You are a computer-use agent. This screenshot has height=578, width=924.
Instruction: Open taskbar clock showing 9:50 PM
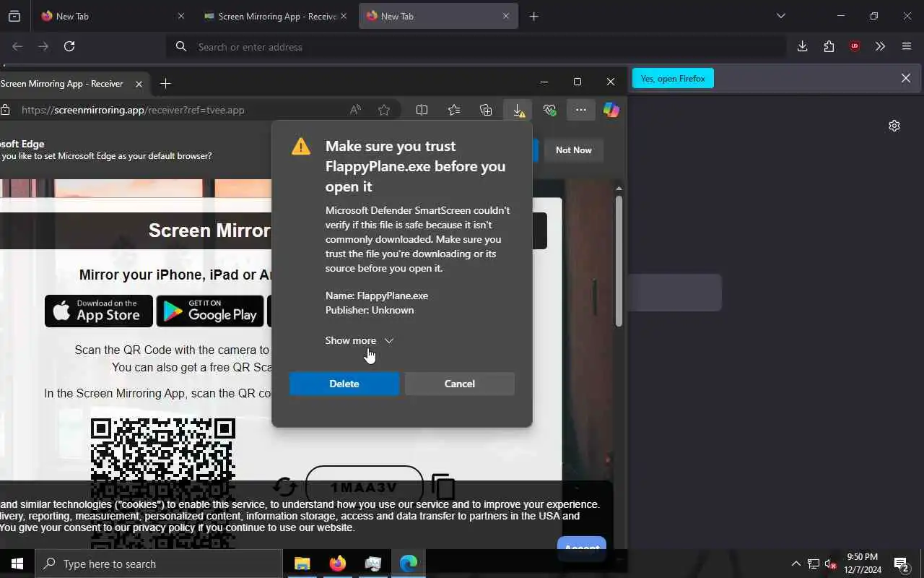click(x=863, y=564)
